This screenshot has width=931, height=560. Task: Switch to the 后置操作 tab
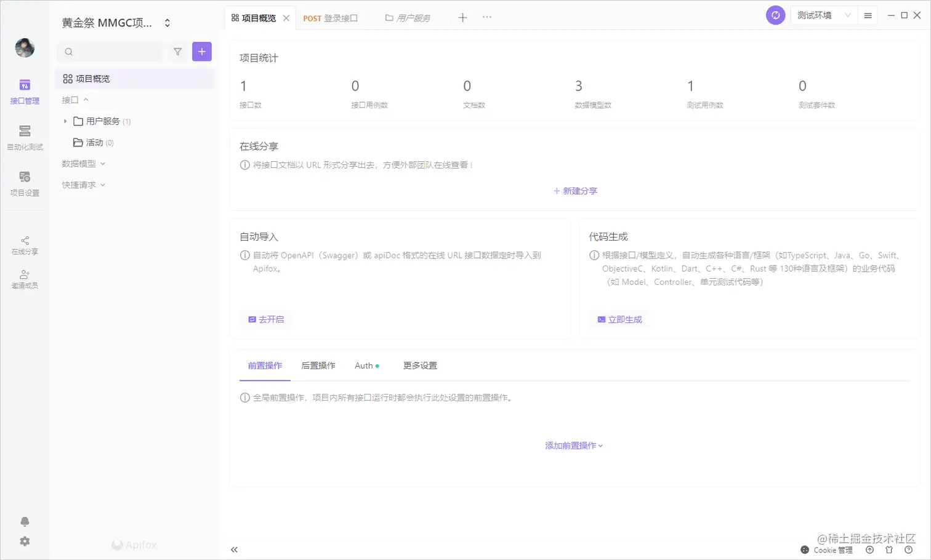tap(318, 365)
